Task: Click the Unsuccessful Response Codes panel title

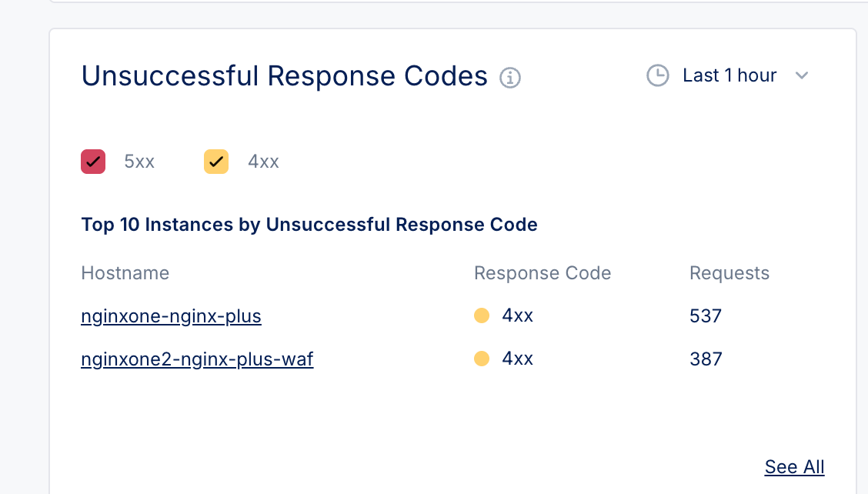Action: pos(285,76)
